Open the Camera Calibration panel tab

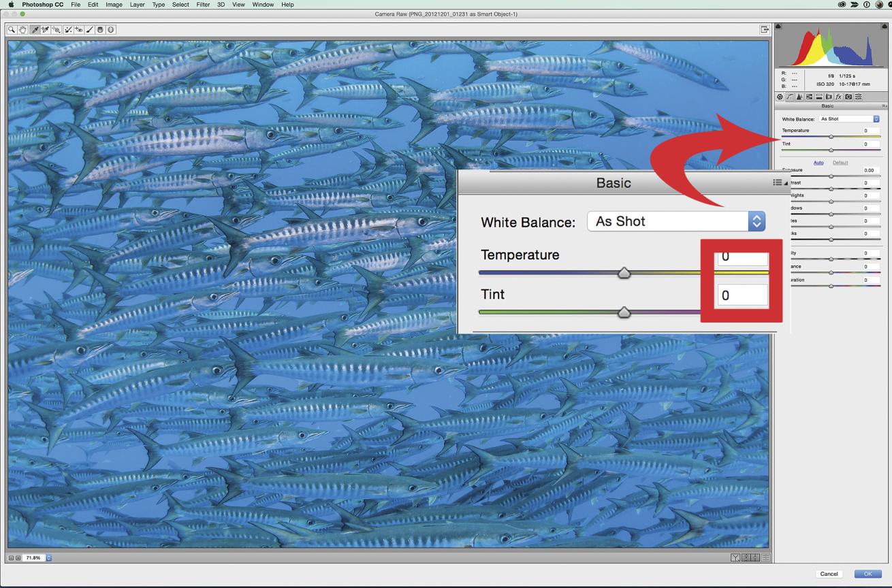848,97
